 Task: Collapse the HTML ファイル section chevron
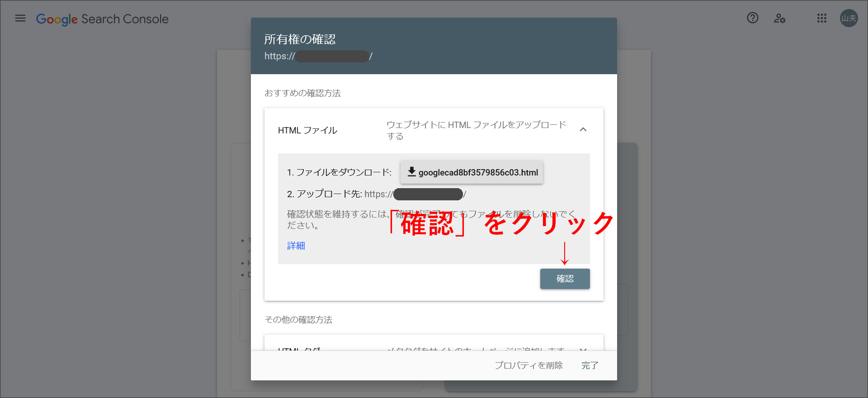click(x=583, y=130)
